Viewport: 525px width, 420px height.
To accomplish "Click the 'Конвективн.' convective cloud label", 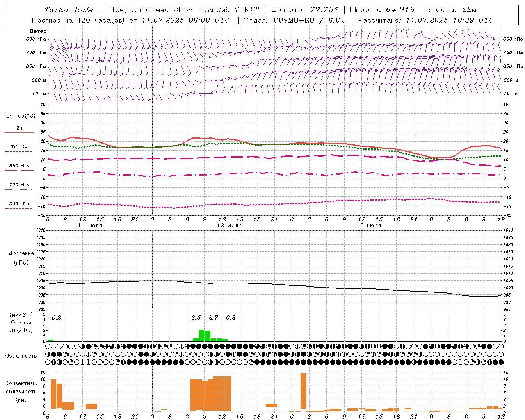I will point(21,383).
